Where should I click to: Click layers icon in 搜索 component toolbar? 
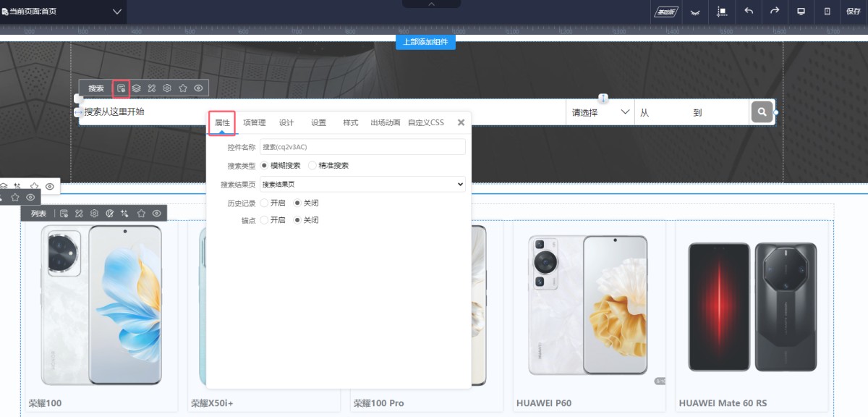[x=136, y=88]
